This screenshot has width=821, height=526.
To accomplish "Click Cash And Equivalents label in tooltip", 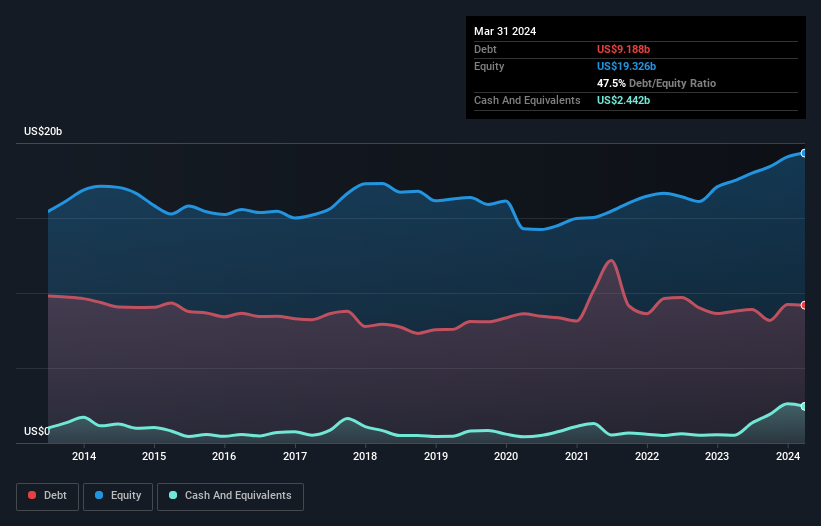I will (527, 100).
